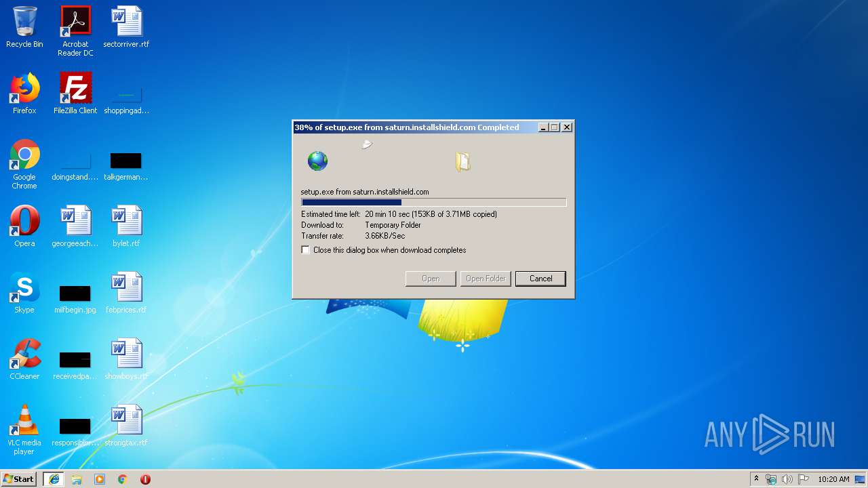Click Chrome icon in taskbar
Image resolution: width=868 pixels, height=488 pixels.
coord(123,479)
